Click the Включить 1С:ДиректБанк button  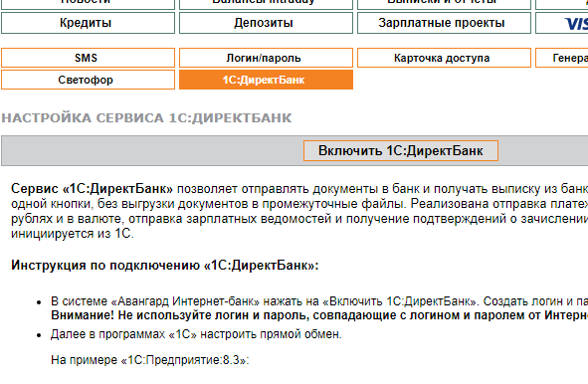pyautogui.click(x=401, y=151)
